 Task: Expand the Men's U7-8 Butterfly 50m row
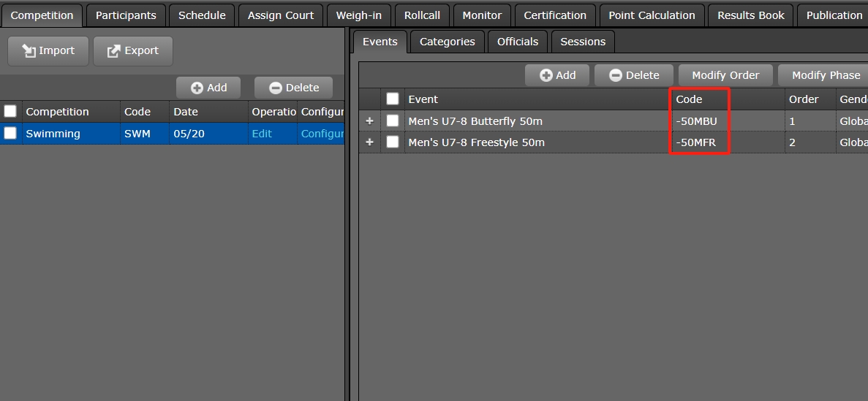pos(369,121)
